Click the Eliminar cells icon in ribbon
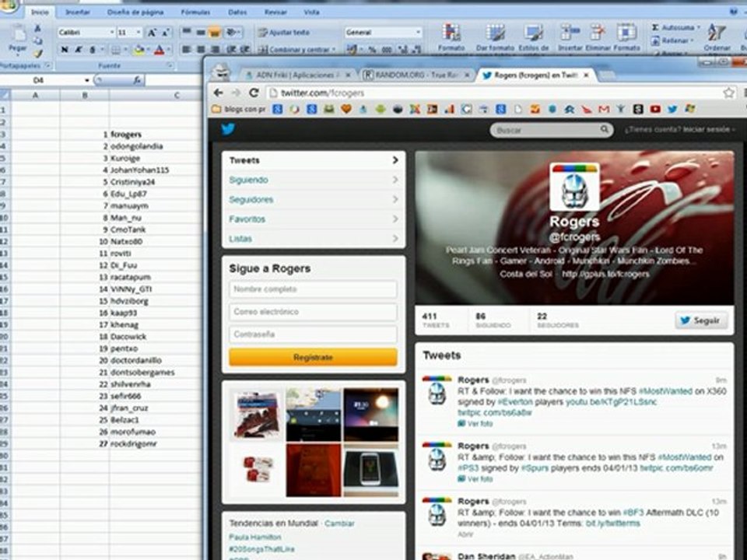This screenshot has width=747, height=560. click(598, 37)
